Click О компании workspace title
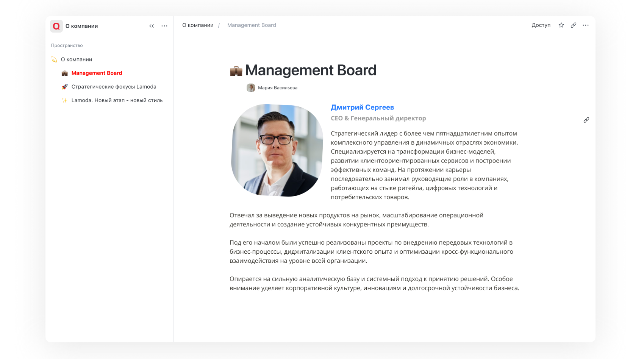 [82, 26]
